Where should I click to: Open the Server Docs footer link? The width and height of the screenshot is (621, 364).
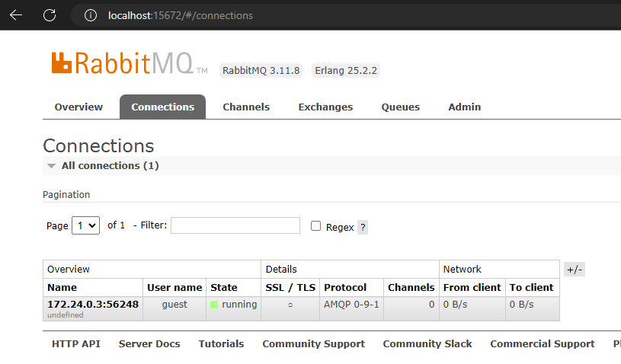[x=149, y=344]
